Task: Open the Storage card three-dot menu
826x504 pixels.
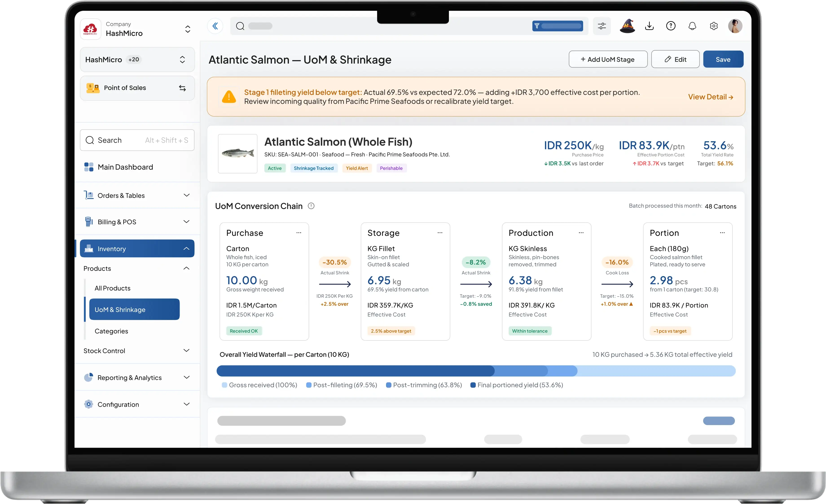Action: pyautogui.click(x=440, y=233)
